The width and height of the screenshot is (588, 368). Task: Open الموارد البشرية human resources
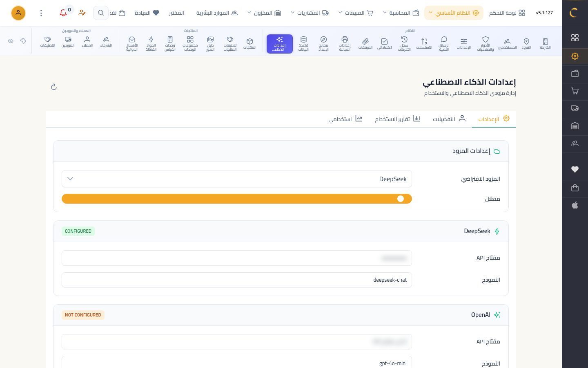click(x=217, y=13)
